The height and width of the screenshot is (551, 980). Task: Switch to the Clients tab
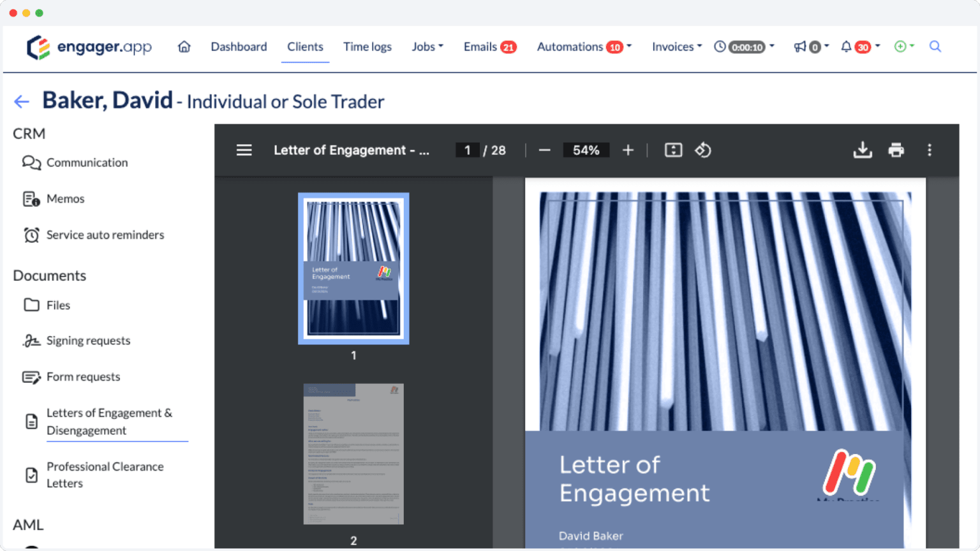click(305, 47)
